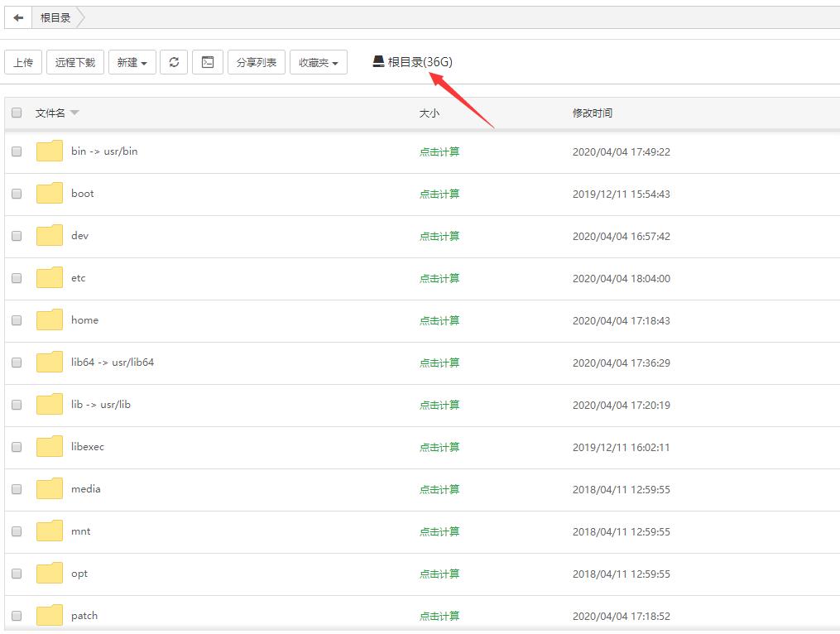Viewport: 840px width, 634px height.
Task: Check the box for libexec folder
Action: pos(17,446)
